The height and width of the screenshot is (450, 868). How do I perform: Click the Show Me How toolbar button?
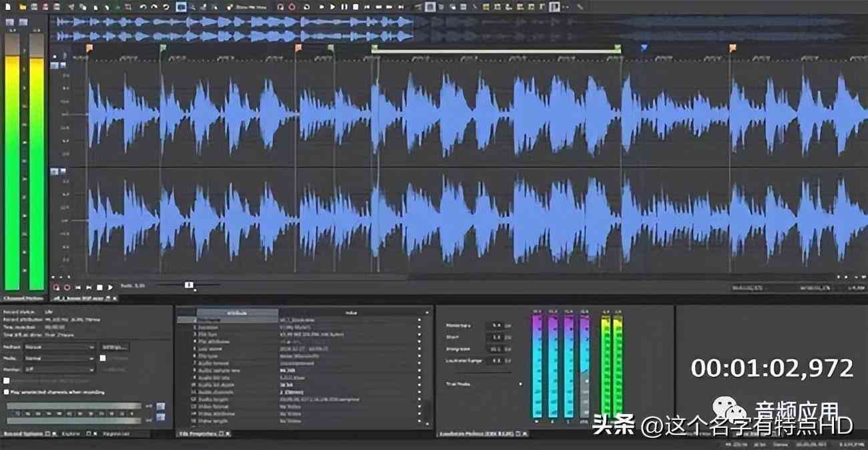247,6
